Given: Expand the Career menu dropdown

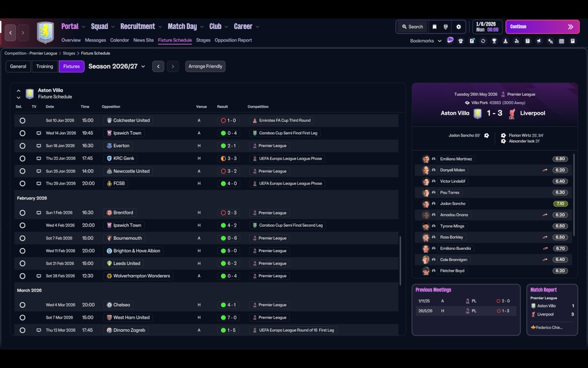Looking at the screenshot, I should [x=257, y=27].
